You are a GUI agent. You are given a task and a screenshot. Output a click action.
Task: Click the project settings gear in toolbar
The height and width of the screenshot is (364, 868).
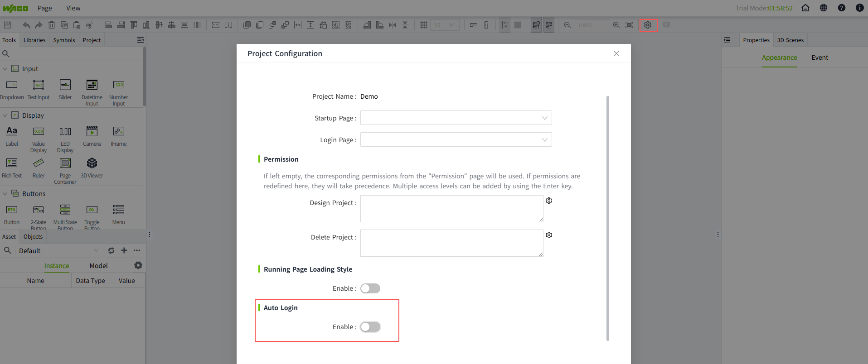pyautogui.click(x=648, y=25)
